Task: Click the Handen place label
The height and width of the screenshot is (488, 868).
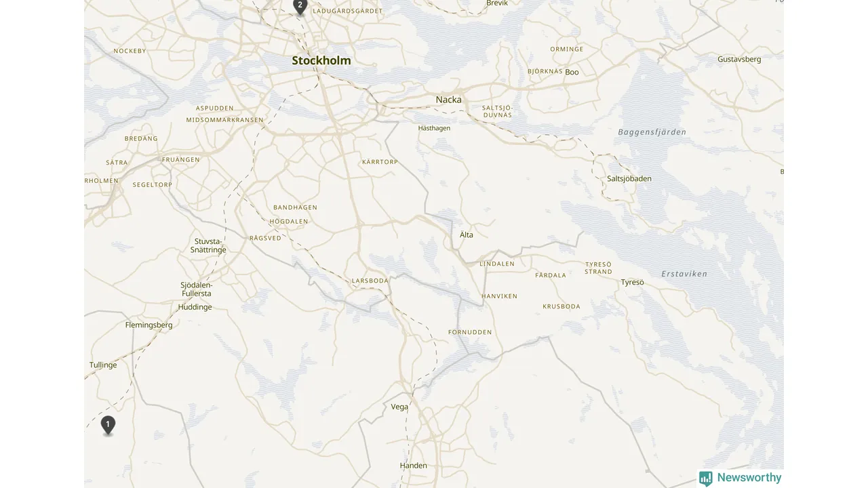Action: (x=414, y=466)
